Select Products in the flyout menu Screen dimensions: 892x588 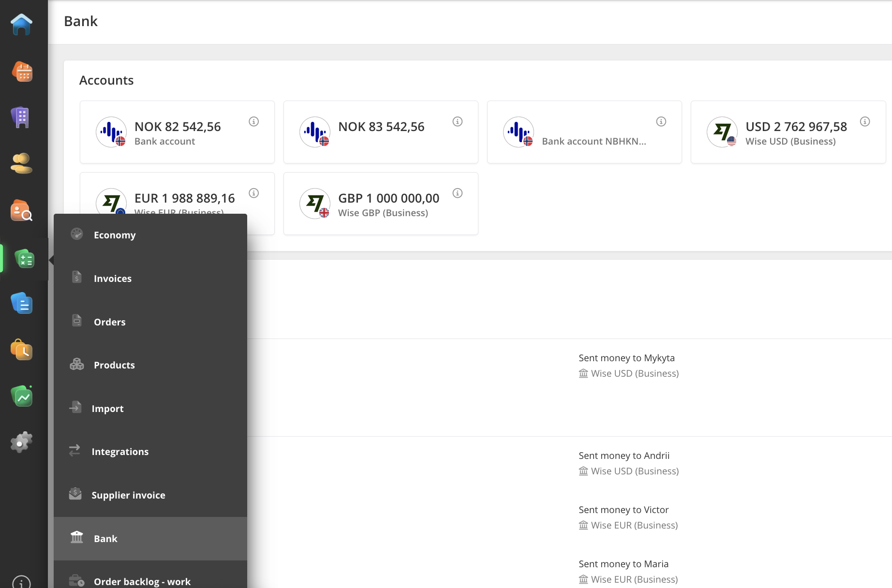tap(114, 365)
